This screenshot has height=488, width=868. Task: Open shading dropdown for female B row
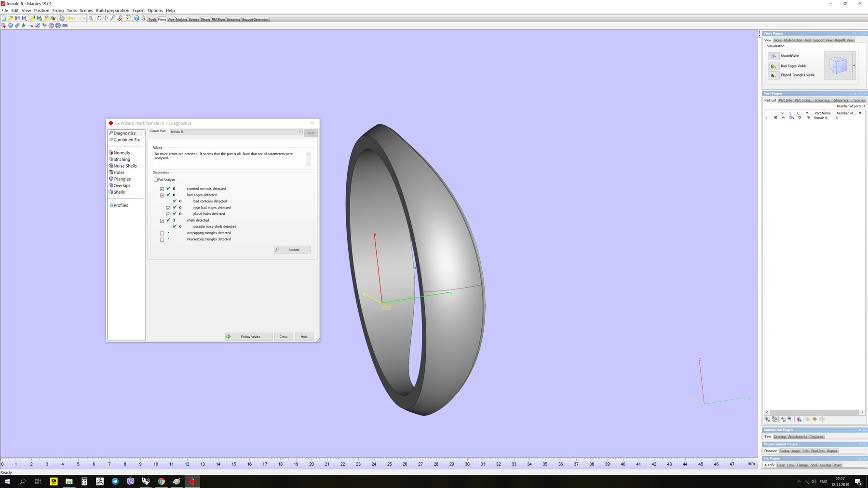pyautogui.click(x=791, y=118)
